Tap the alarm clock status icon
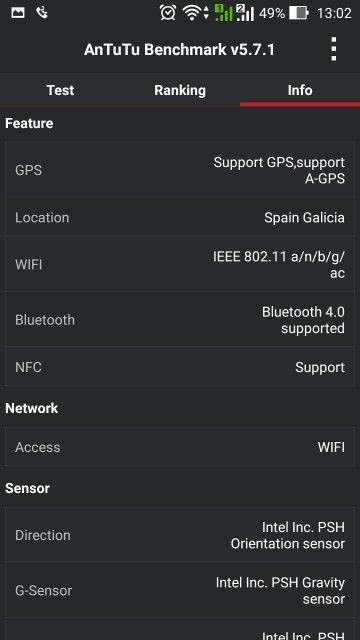This screenshot has width=360, height=640. tap(168, 13)
